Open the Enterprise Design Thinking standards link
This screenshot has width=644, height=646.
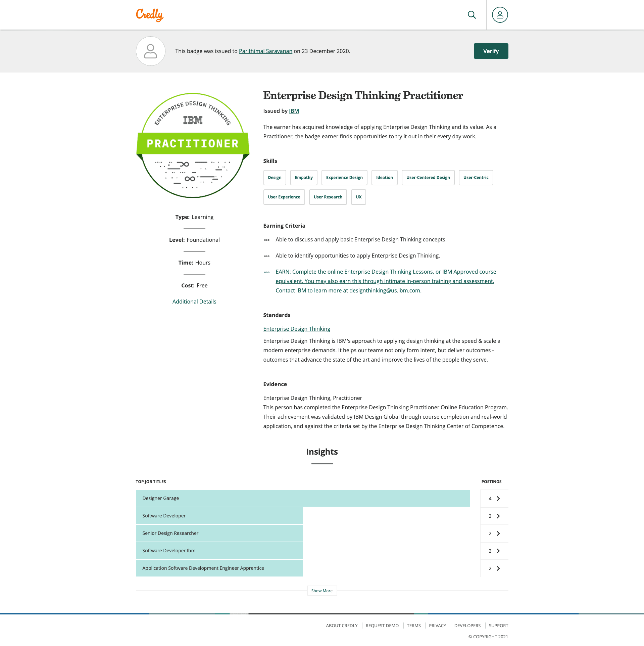click(297, 329)
